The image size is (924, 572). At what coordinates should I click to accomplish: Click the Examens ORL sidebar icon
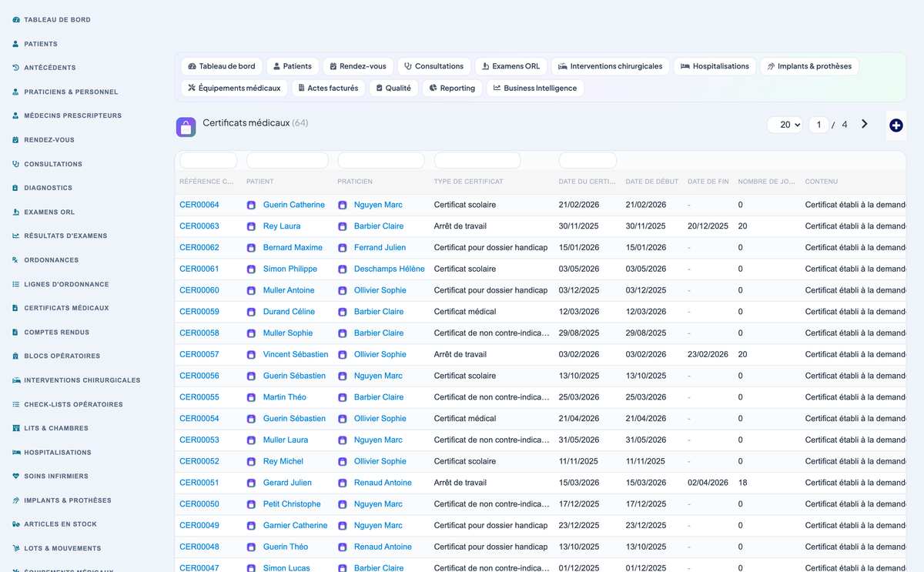pyautogui.click(x=16, y=212)
